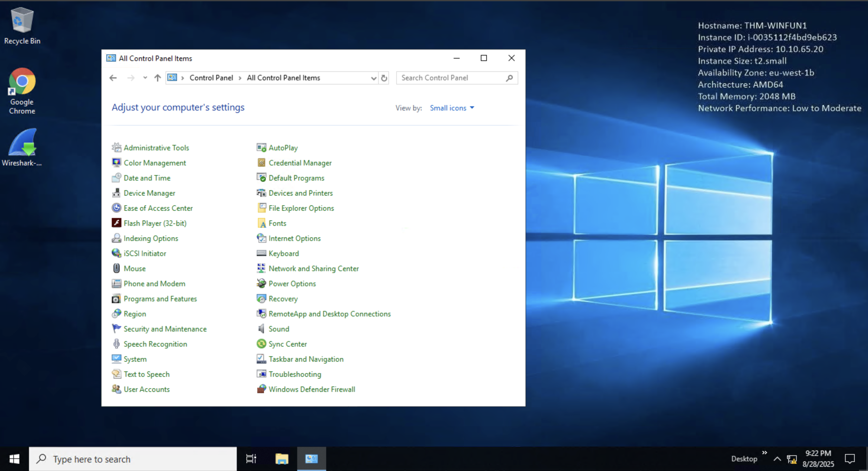Open the Credential Manager icon
Screen dimensions: 868x471
[261, 163]
